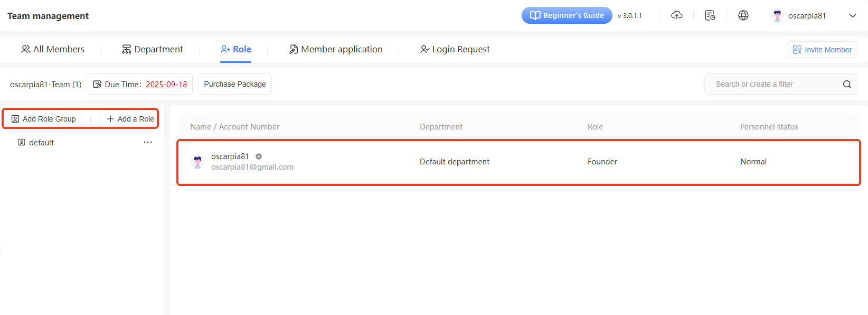Switch to the Department tab
This screenshot has width=868, height=315.
(153, 49)
